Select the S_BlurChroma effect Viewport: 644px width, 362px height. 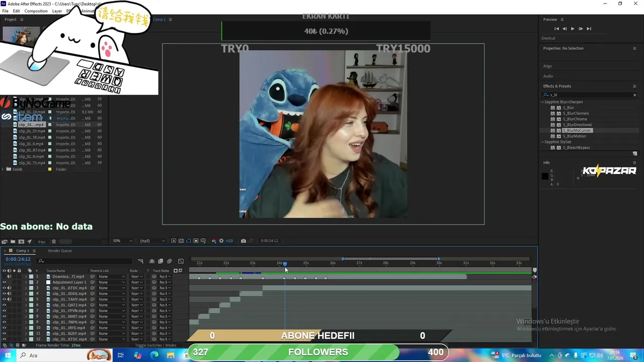click(575, 119)
